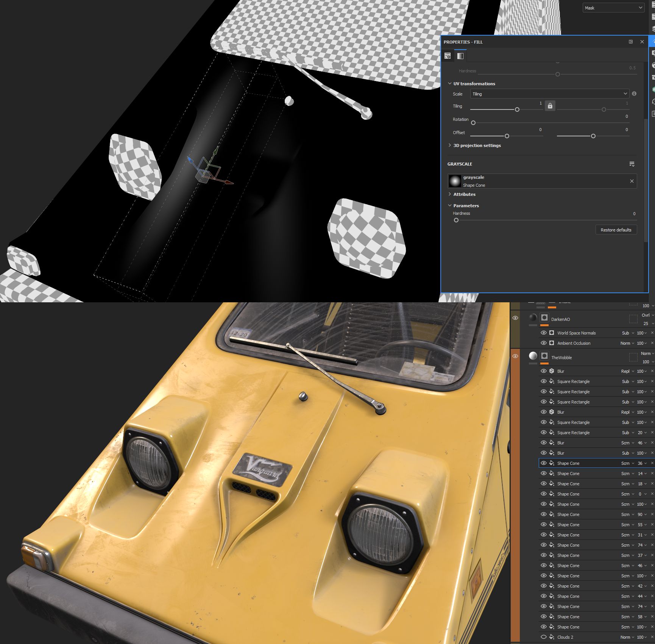The width and height of the screenshot is (655, 644).
Task: Delete the Shape Cone effect at opacity 58
Action: tap(652, 617)
